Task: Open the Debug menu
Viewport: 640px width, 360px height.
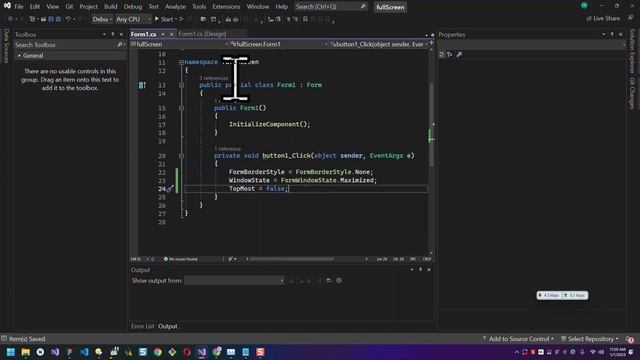Action: pyautogui.click(x=133, y=7)
